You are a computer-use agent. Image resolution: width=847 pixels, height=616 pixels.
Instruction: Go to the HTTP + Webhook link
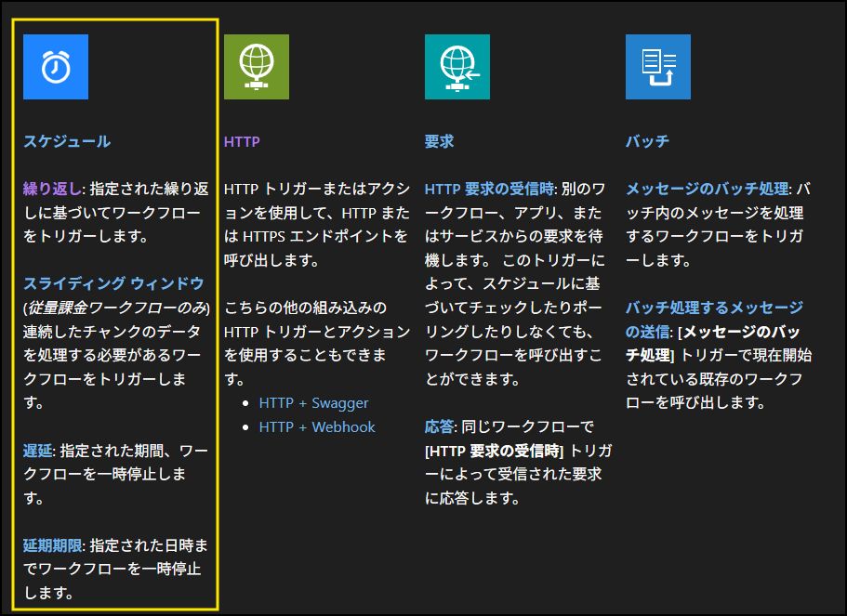[317, 427]
